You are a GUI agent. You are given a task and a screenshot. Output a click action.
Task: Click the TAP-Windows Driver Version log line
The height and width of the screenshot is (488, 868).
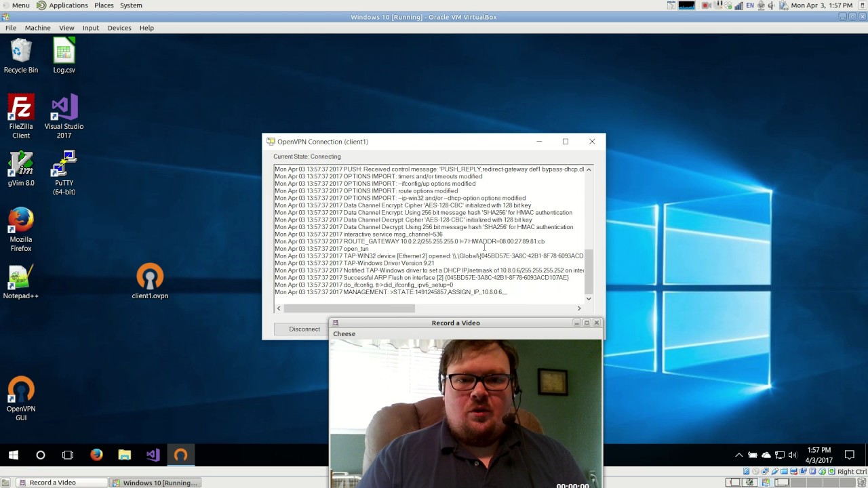tap(354, 263)
